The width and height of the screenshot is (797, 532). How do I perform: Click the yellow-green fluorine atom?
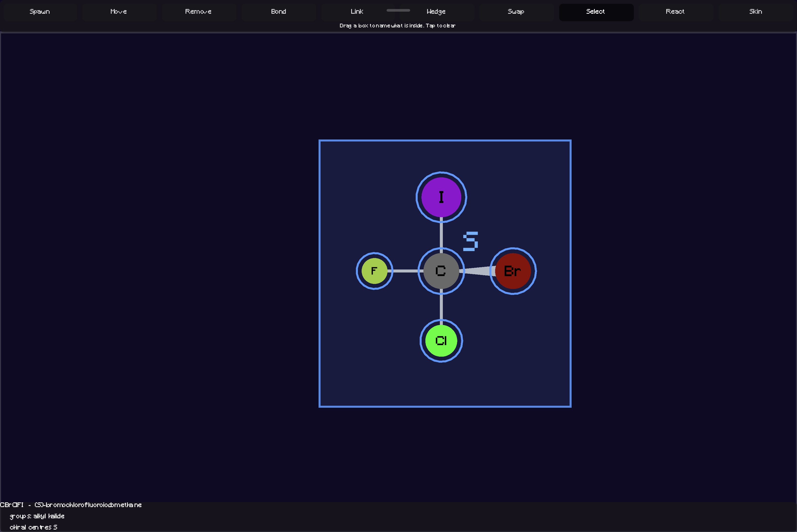pos(374,271)
